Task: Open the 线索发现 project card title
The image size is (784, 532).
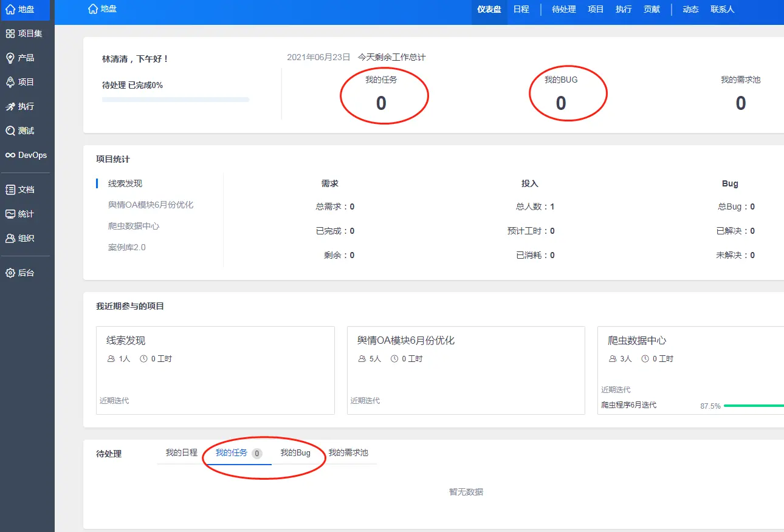Action: [126, 341]
